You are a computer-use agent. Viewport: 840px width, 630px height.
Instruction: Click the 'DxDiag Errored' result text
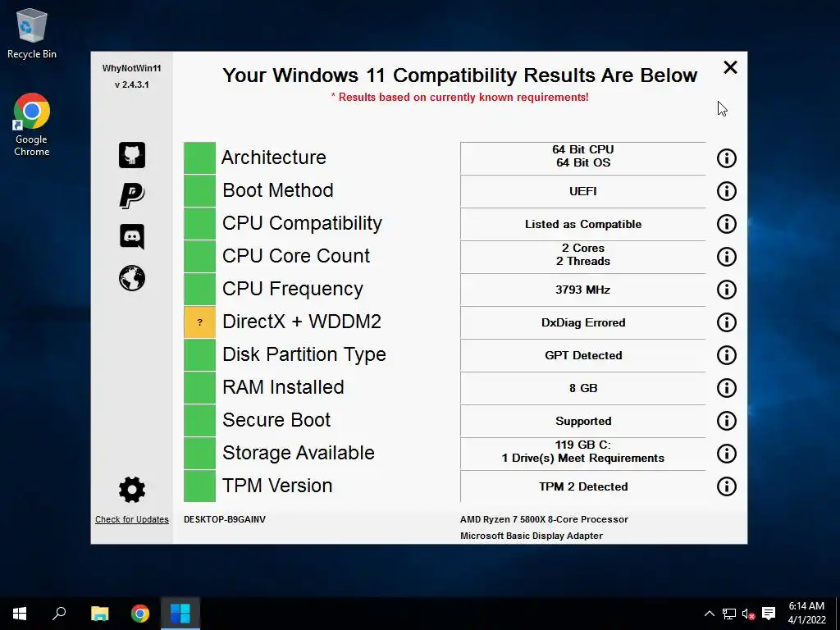point(583,322)
